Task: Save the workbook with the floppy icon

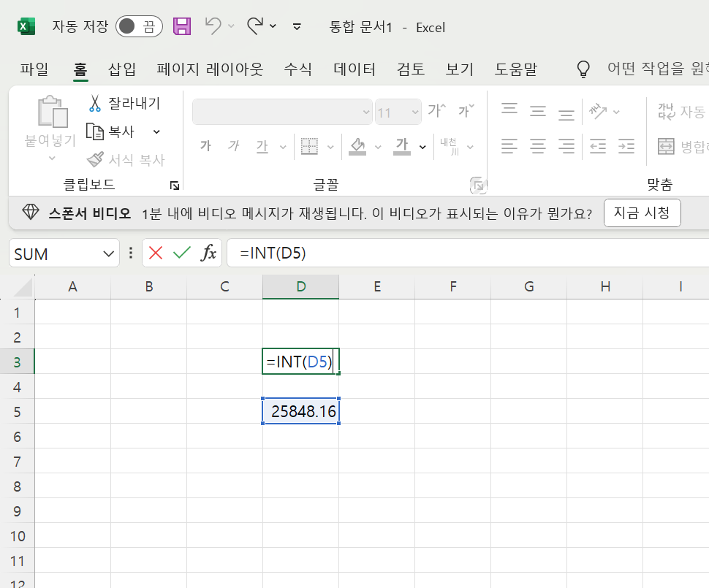Action: coord(182,27)
